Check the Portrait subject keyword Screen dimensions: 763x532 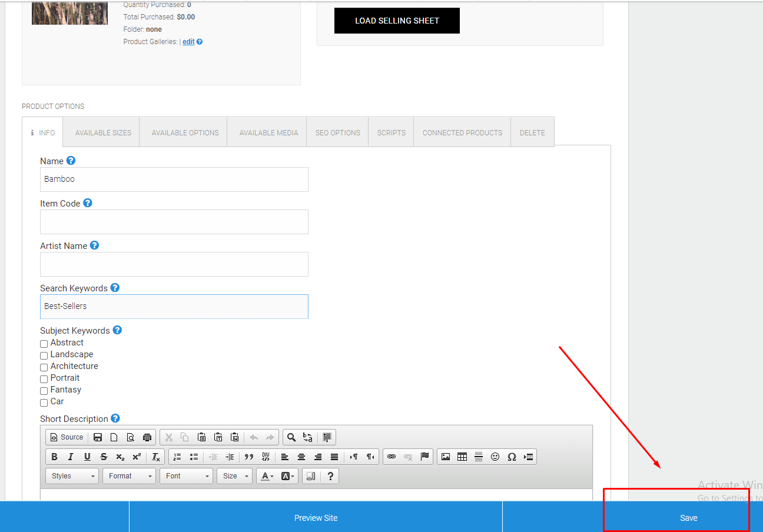pos(44,379)
